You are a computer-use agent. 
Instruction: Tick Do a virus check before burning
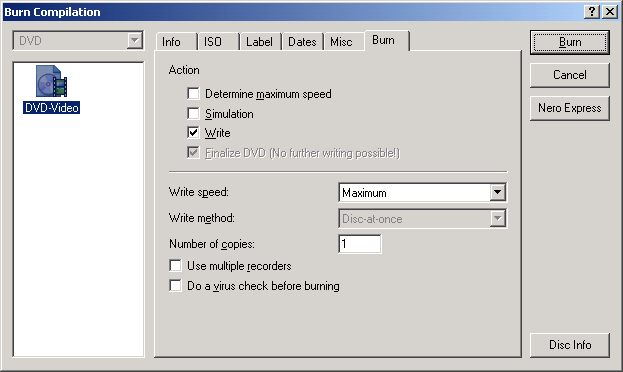tap(175, 286)
